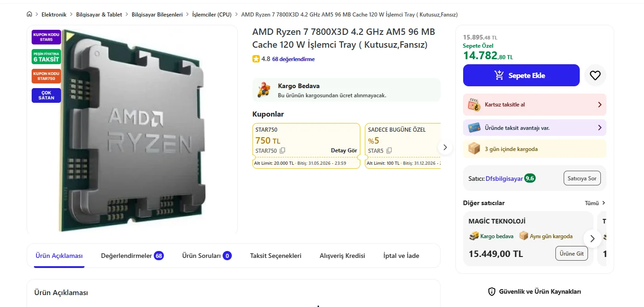Viewport: 644px width, 307px height.
Task: Click the Peşin Fiyatına 6 Taksit badge
Action: pos(46,57)
